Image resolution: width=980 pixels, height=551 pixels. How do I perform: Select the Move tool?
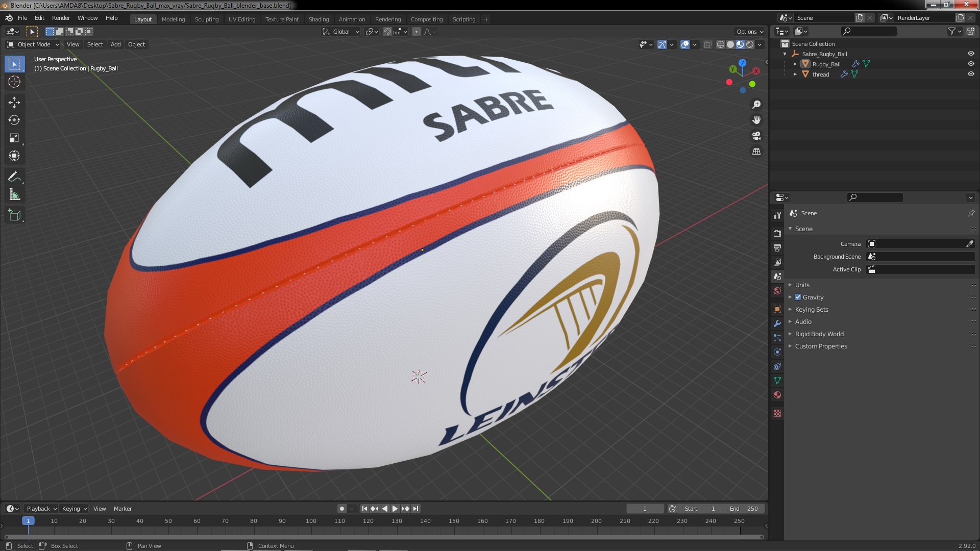pos(14,103)
